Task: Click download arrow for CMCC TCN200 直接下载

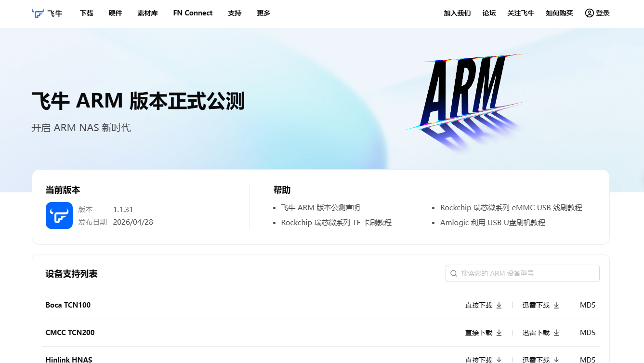Action: pos(499,333)
